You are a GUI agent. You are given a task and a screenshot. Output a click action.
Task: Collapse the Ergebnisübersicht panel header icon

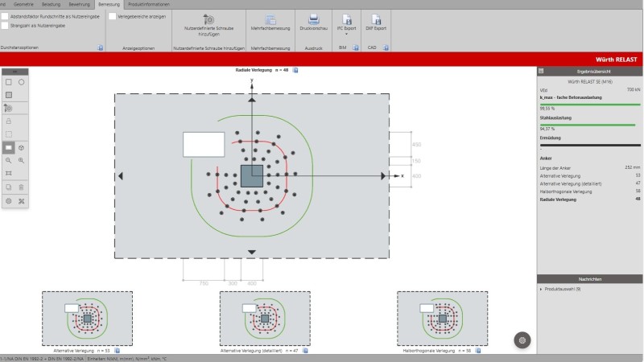(541, 71)
